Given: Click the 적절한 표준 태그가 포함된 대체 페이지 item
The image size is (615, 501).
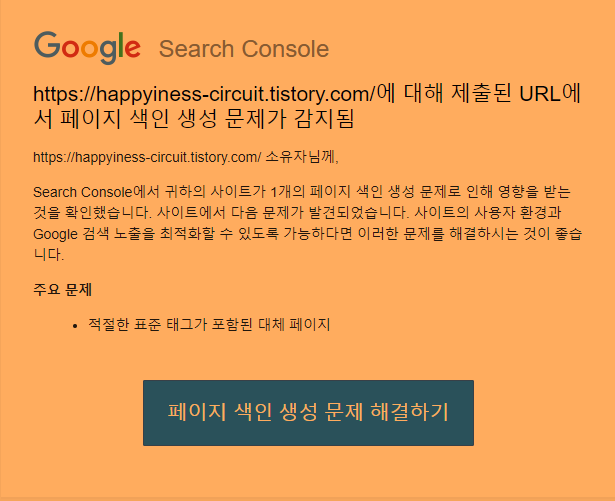Looking at the screenshot, I should pos(209,325).
